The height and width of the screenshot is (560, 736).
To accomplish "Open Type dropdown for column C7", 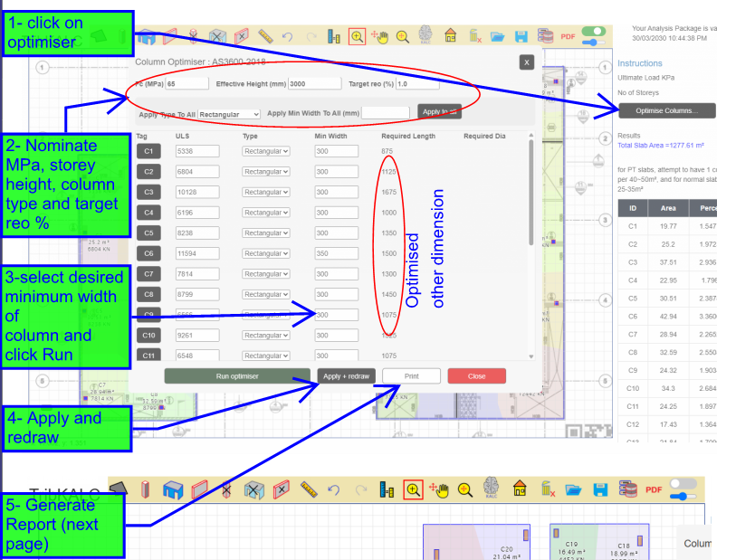I will pos(265,274).
